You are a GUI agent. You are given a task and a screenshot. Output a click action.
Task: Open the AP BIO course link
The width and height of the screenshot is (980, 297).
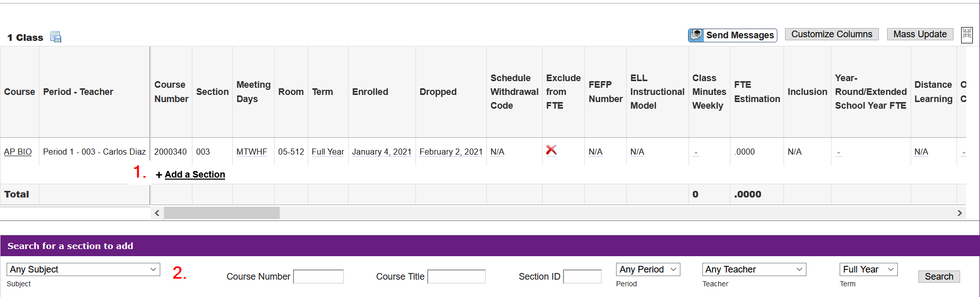(18, 152)
